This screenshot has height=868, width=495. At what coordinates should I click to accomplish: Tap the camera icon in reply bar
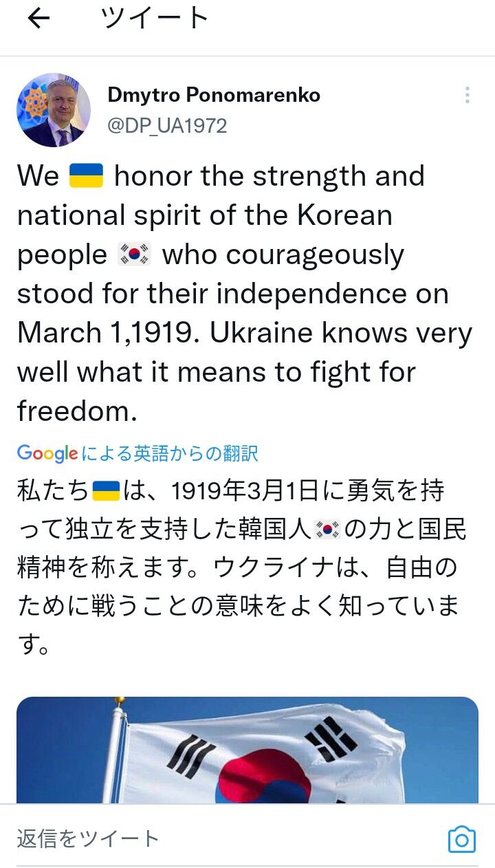[462, 839]
